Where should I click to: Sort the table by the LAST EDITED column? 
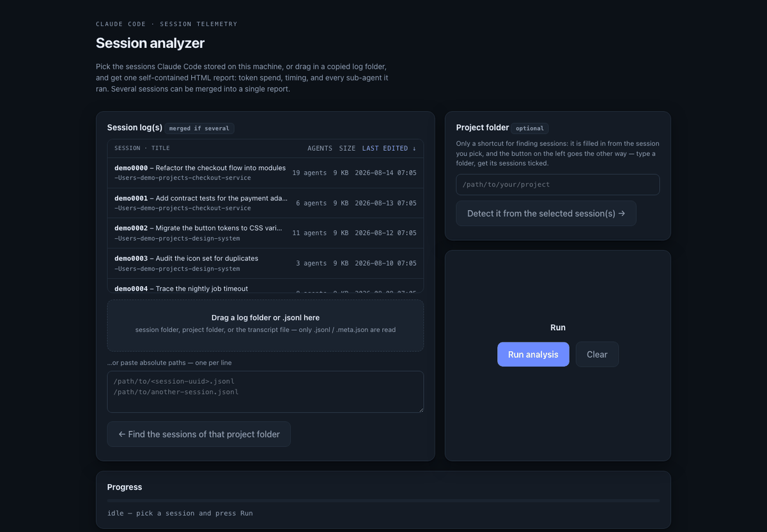[389, 148]
